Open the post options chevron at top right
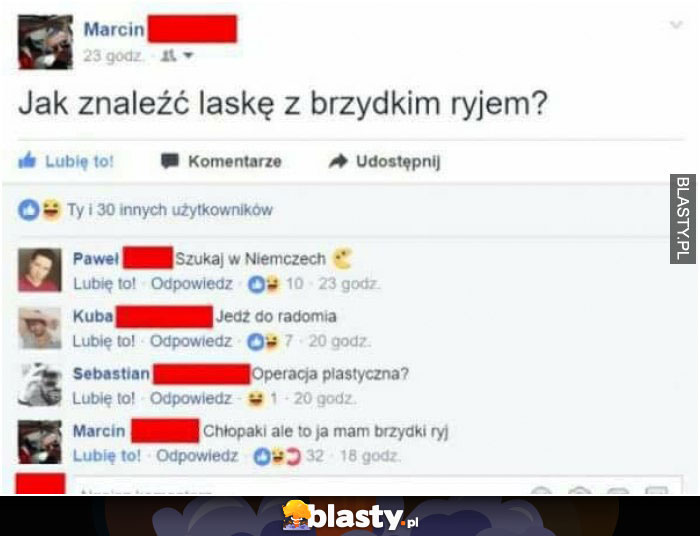 (x=676, y=25)
